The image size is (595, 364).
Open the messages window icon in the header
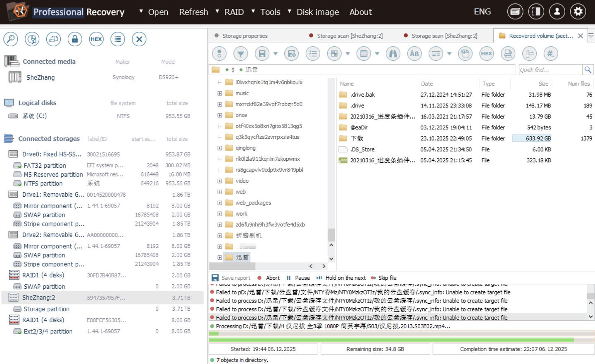click(515, 12)
